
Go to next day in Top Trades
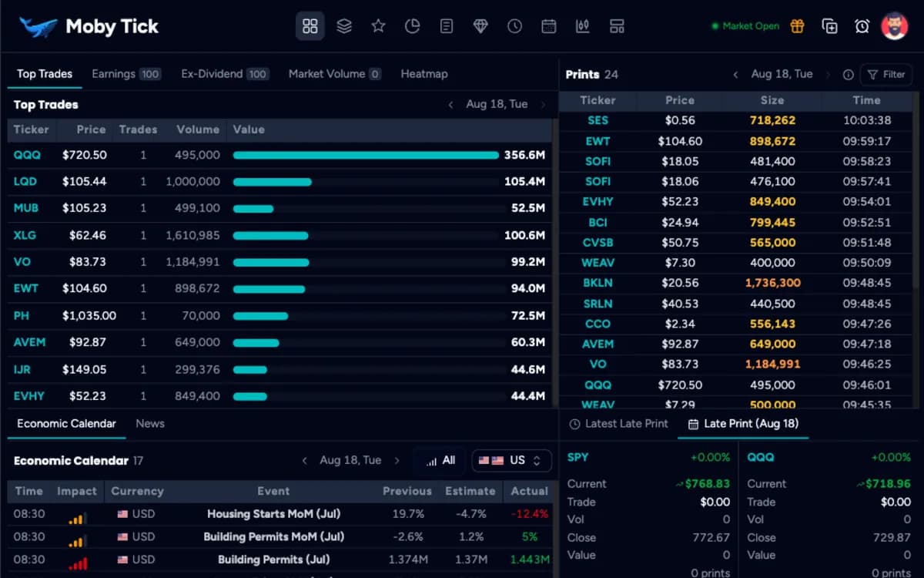click(x=543, y=105)
